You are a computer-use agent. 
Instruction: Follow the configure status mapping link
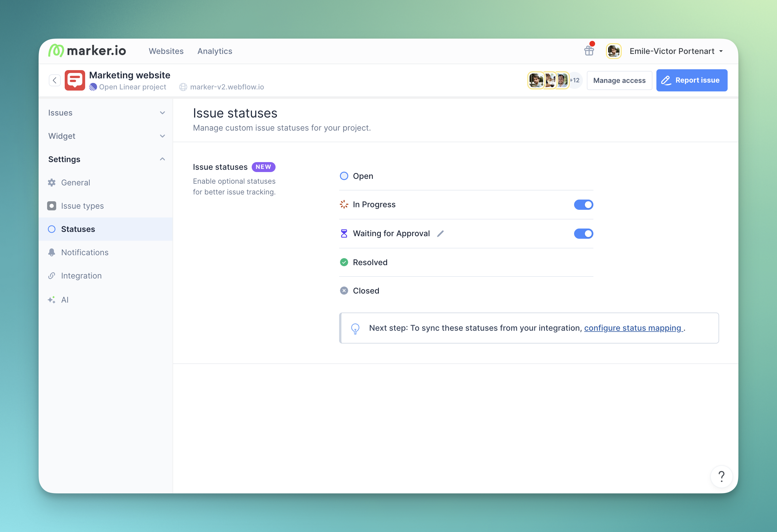633,328
